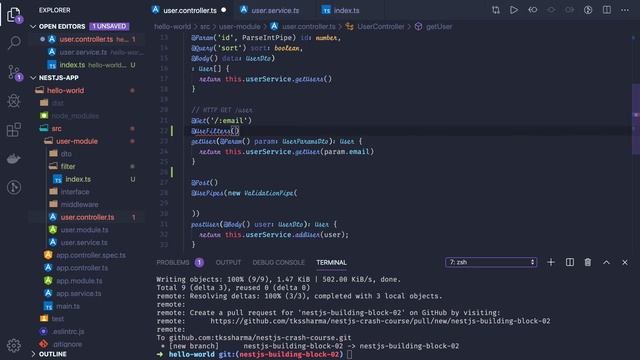Open user.module.ts in file tree
640x360 pixels.
tap(84, 230)
